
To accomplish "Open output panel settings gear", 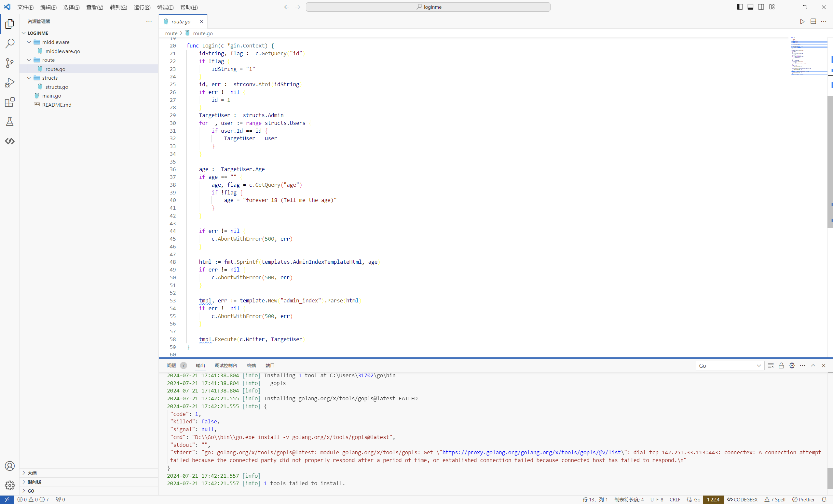I will (x=792, y=365).
